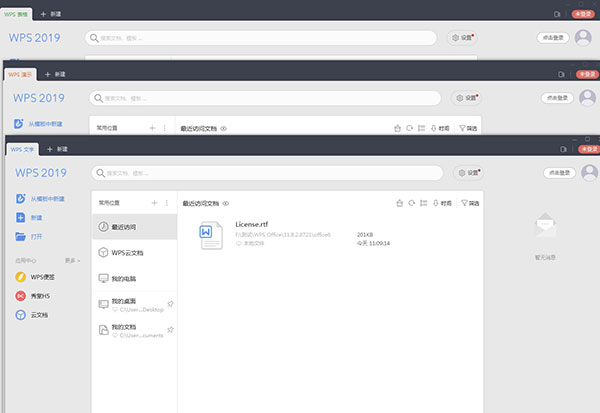Click the 打开 folder icon in WPS 文字
This screenshot has width=600, height=413.
[x=20, y=236]
